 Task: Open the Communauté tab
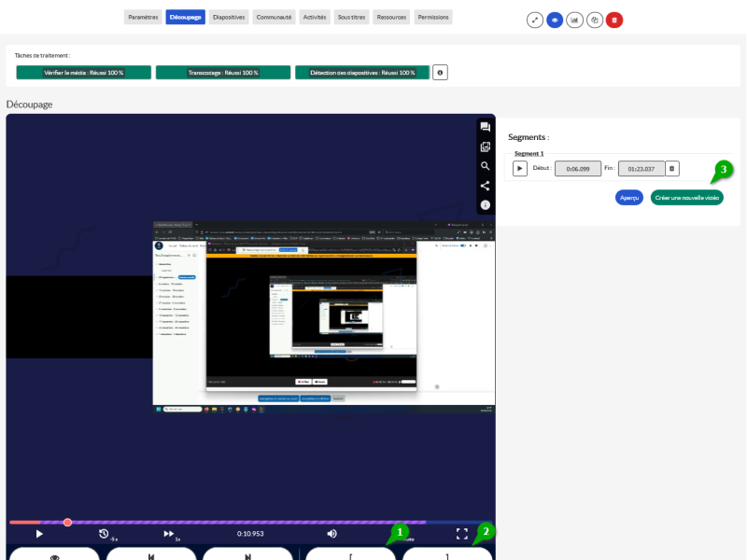[274, 17]
